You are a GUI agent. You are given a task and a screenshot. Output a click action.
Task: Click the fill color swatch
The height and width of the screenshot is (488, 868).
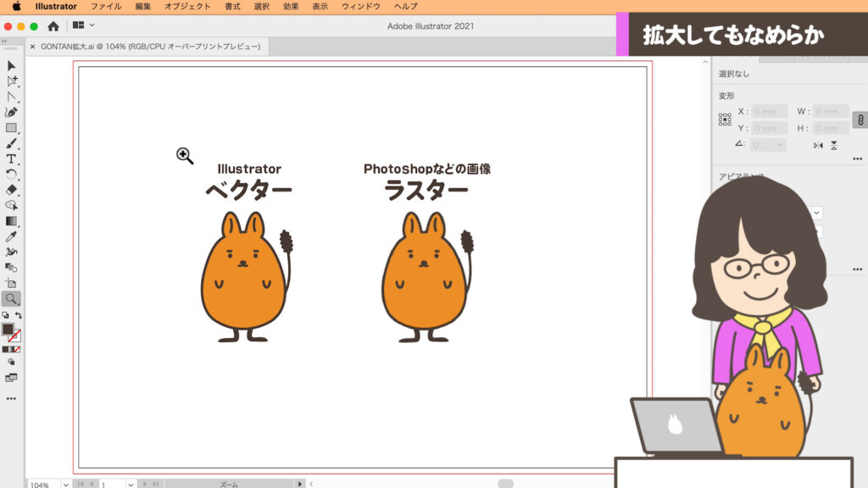click(8, 329)
